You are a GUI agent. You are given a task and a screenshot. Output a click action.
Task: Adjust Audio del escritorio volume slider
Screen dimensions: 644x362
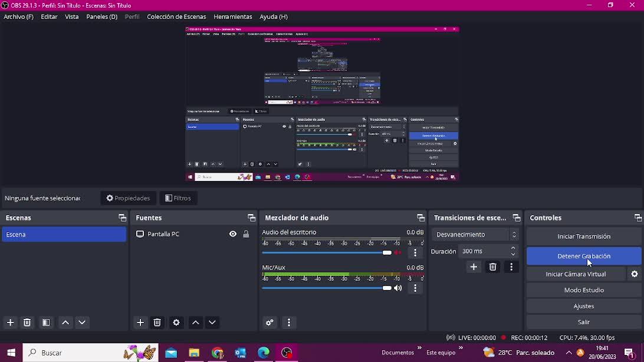point(327,253)
